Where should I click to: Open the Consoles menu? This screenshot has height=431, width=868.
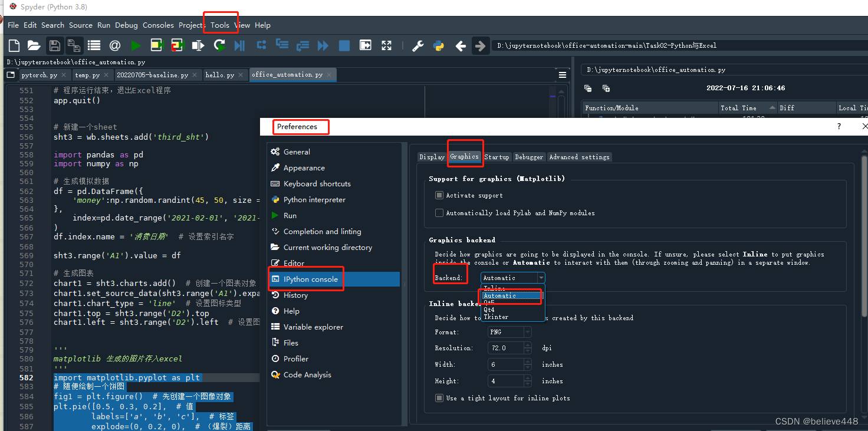tap(158, 25)
